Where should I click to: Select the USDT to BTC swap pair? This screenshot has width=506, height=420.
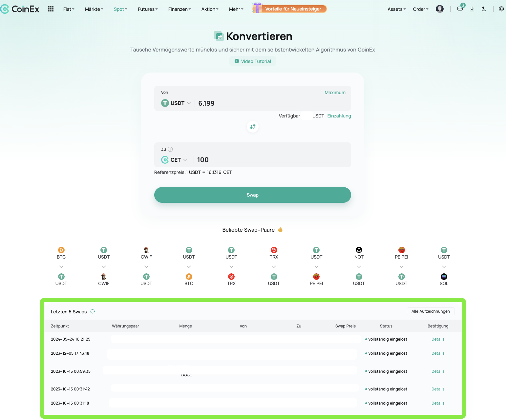(x=189, y=266)
